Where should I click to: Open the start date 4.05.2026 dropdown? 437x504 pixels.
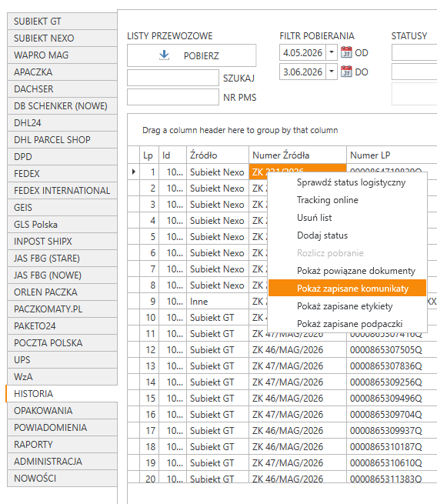pos(332,52)
